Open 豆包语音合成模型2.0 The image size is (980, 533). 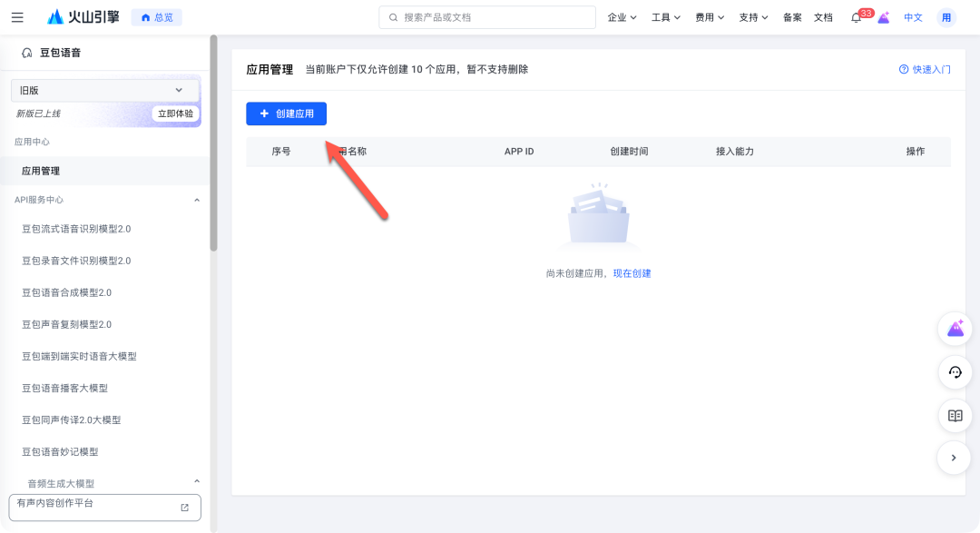click(67, 292)
